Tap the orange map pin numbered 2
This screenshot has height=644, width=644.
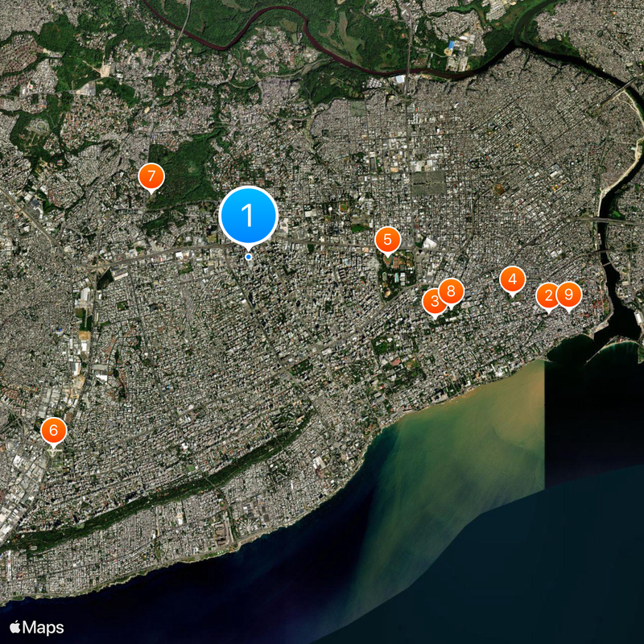[549, 296]
